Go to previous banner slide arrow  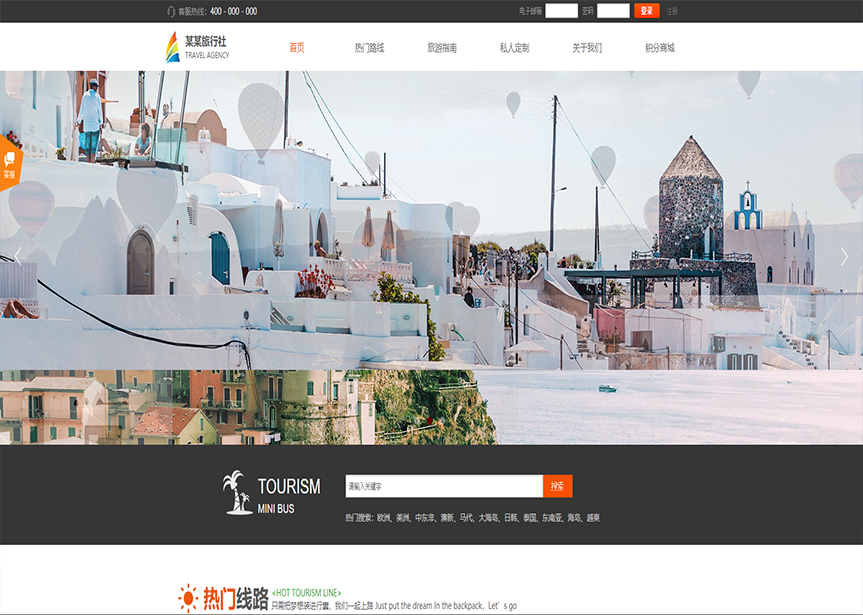coord(17,257)
